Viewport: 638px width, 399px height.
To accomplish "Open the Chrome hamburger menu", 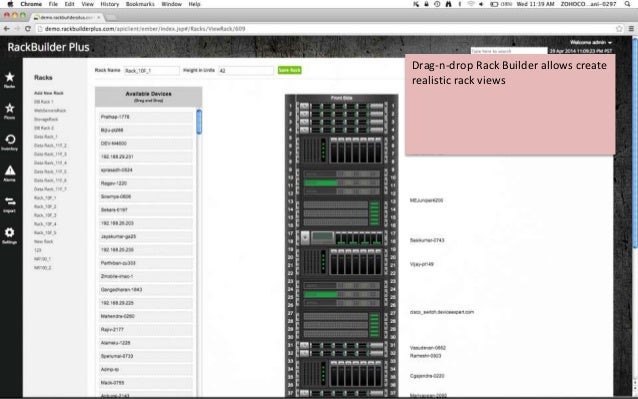I will (x=631, y=29).
